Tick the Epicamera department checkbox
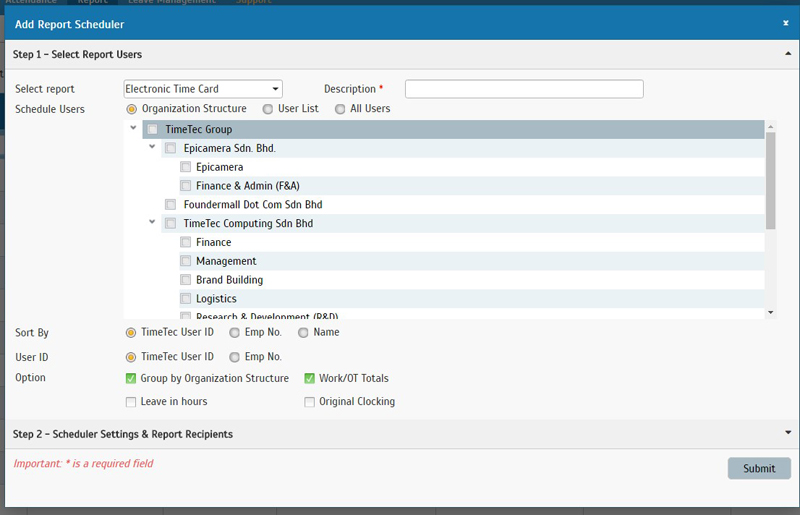Viewport: 800px width, 515px height. tap(186, 167)
